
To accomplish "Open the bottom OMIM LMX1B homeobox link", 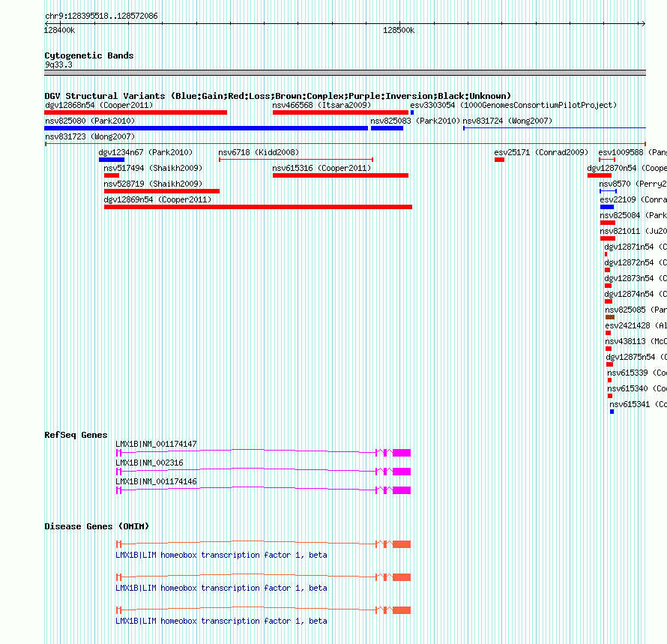I will [x=221, y=621].
